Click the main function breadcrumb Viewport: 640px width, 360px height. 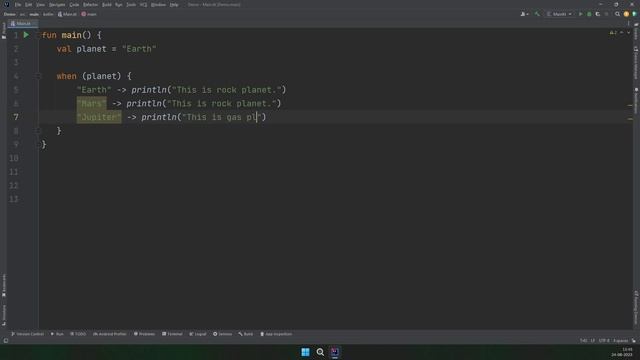pos(89,14)
